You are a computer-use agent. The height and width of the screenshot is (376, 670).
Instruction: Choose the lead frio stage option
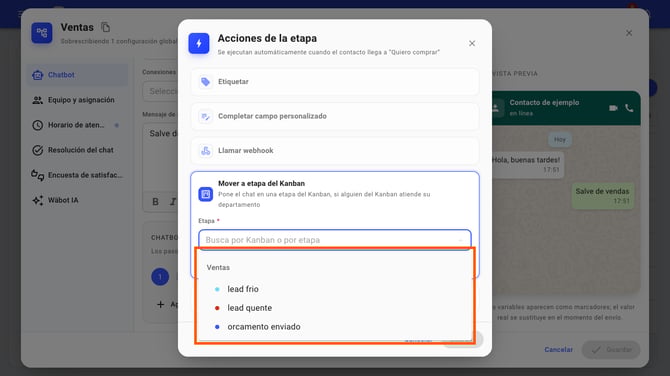(335, 289)
